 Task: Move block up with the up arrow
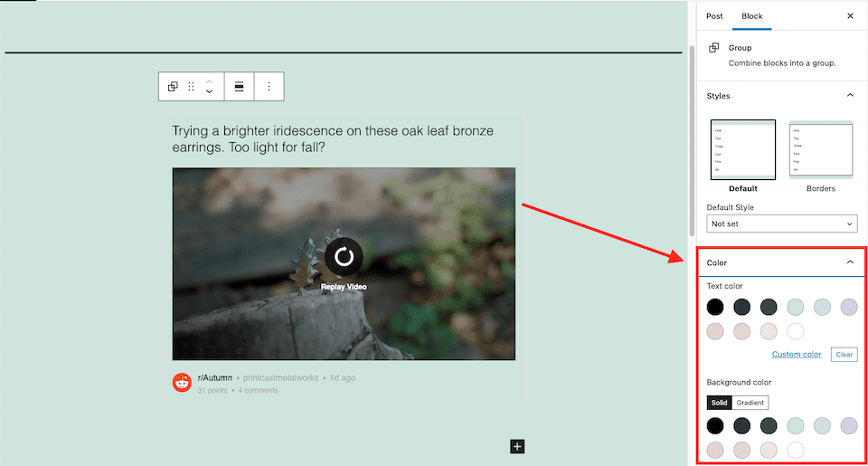coord(209,81)
